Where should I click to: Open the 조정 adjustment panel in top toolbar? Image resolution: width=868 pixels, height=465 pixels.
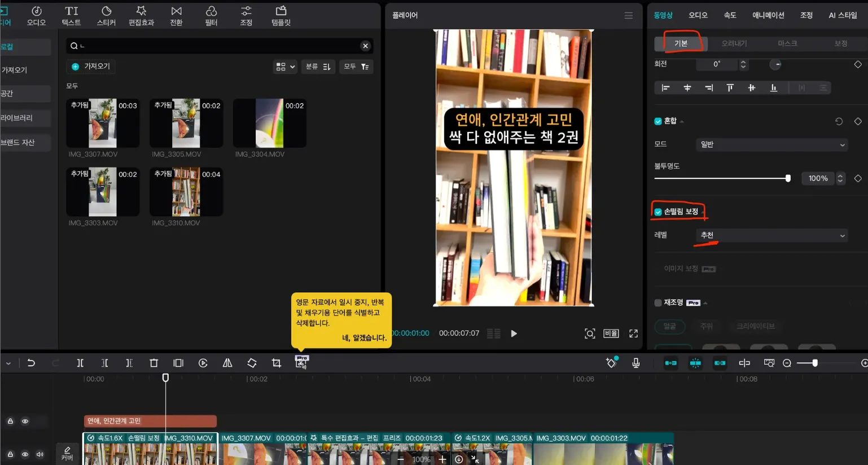click(246, 16)
